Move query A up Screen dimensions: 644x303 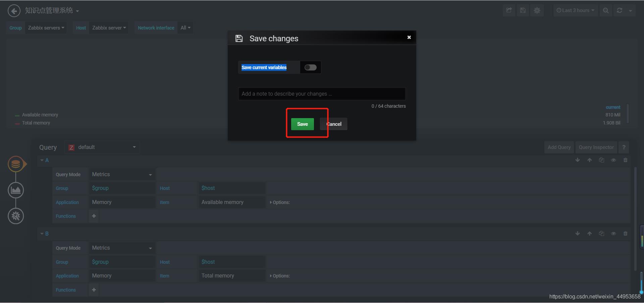590,160
